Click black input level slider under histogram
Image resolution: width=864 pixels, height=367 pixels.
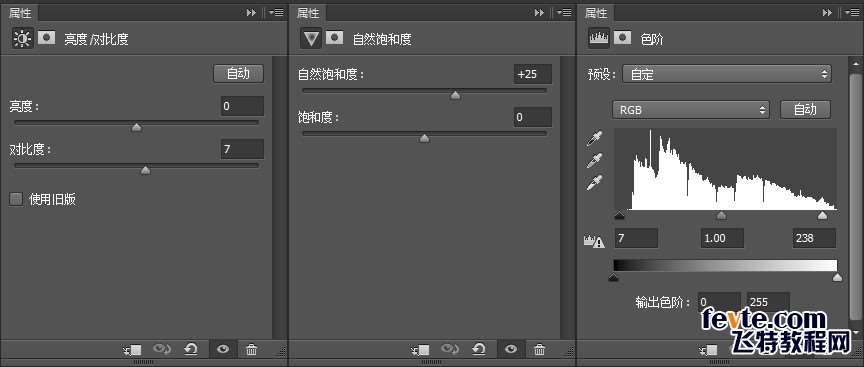619,215
